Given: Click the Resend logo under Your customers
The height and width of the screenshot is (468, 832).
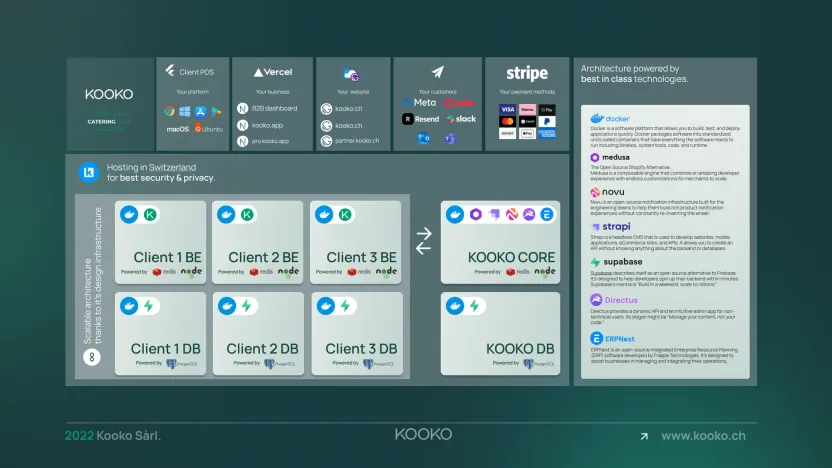Looking at the screenshot, I should pyautogui.click(x=421, y=119).
